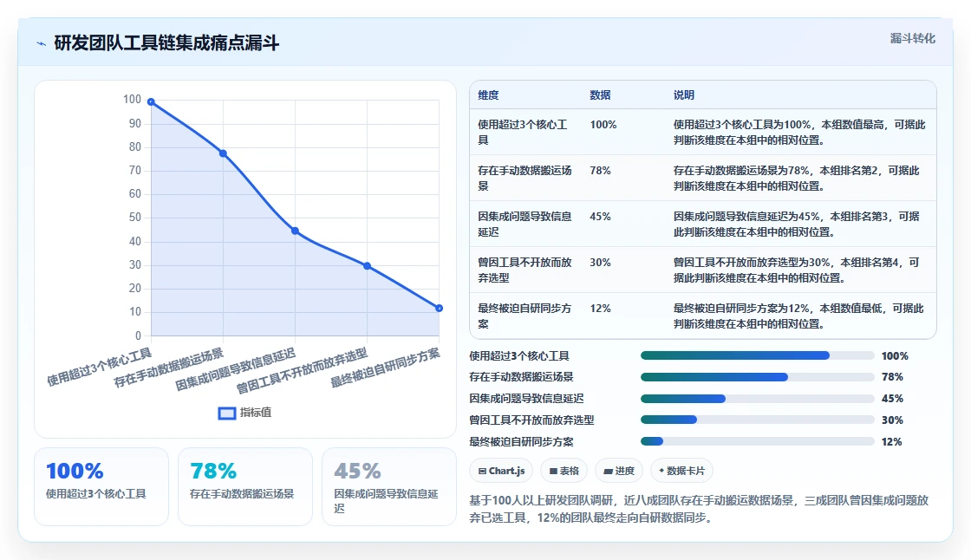Click chart x-axis label 使用超过3个核心工具
Image resolution: width=971 pixels, height=560 pixels.
tap(99, 367)
